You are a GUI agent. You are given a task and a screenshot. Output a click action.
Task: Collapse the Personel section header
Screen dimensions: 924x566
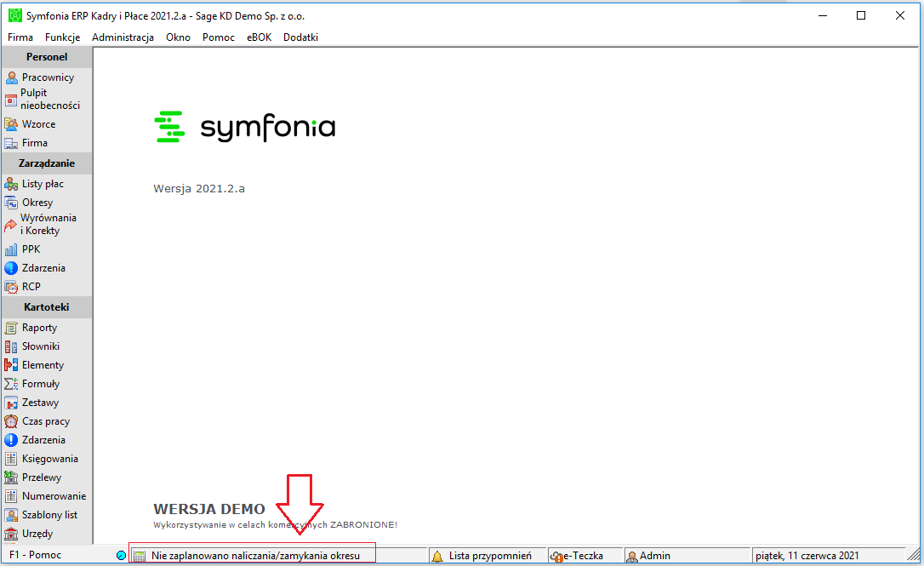47,57
